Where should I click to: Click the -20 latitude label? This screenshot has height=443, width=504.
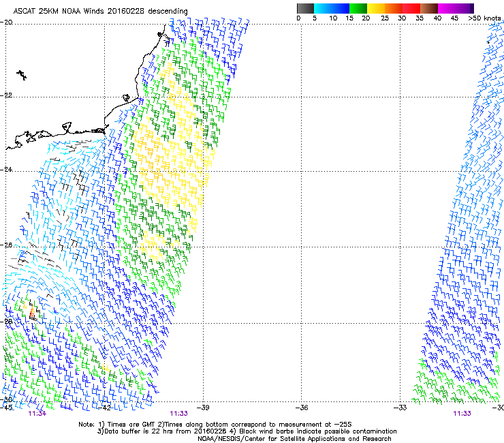(6, 22)
